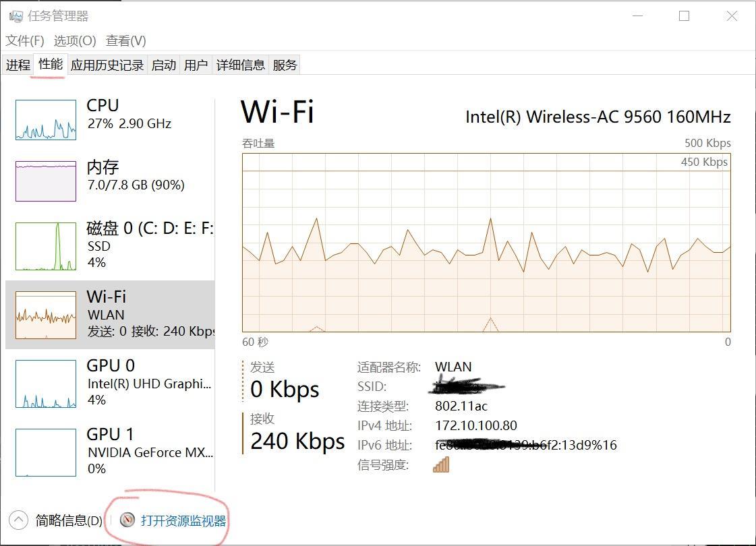Click the Task Manager app icon in title bar
The image size is (756, 546).
16,16
